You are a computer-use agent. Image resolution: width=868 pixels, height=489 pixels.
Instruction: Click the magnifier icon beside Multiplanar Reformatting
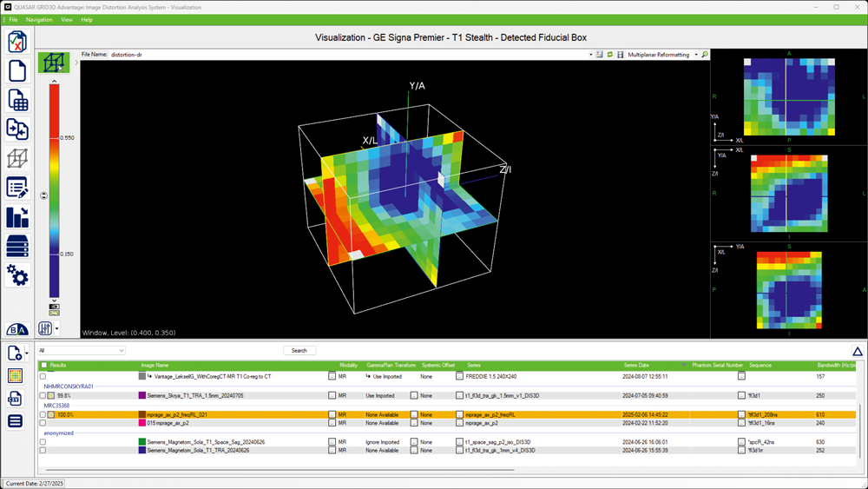pyautogui.click(x=705, y=55)
